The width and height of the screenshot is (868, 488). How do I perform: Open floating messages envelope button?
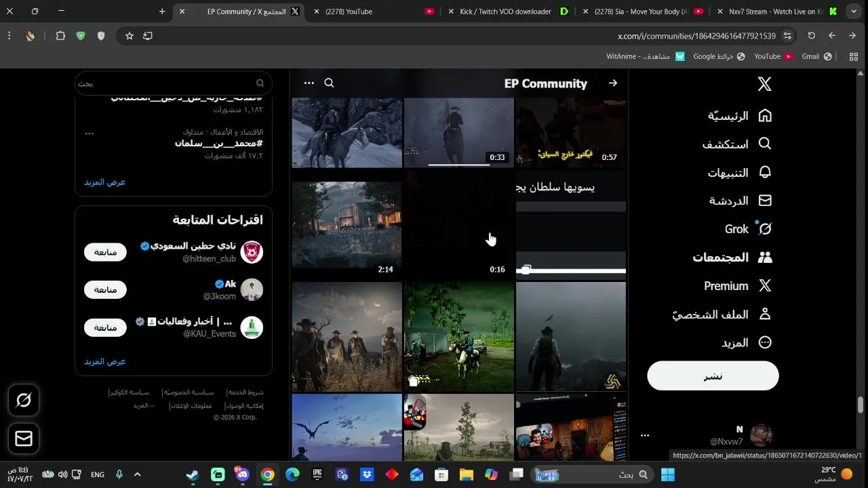(24, 439)
